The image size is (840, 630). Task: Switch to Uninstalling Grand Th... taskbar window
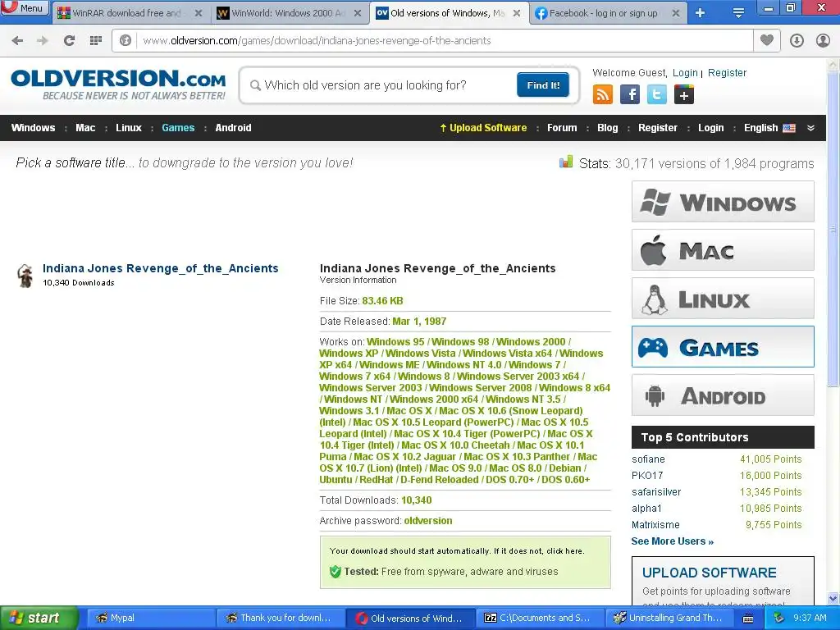(x=669, y=618)
